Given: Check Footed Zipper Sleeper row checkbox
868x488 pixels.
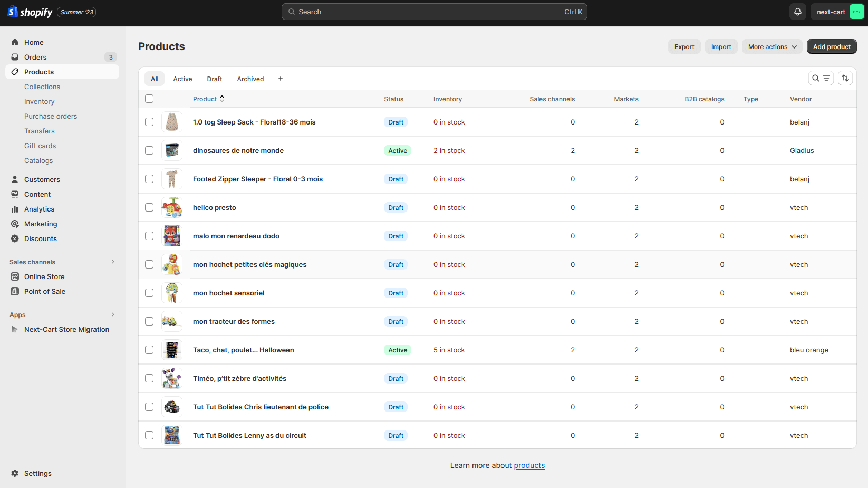Looking at the screenshot, I should (149, 179).
